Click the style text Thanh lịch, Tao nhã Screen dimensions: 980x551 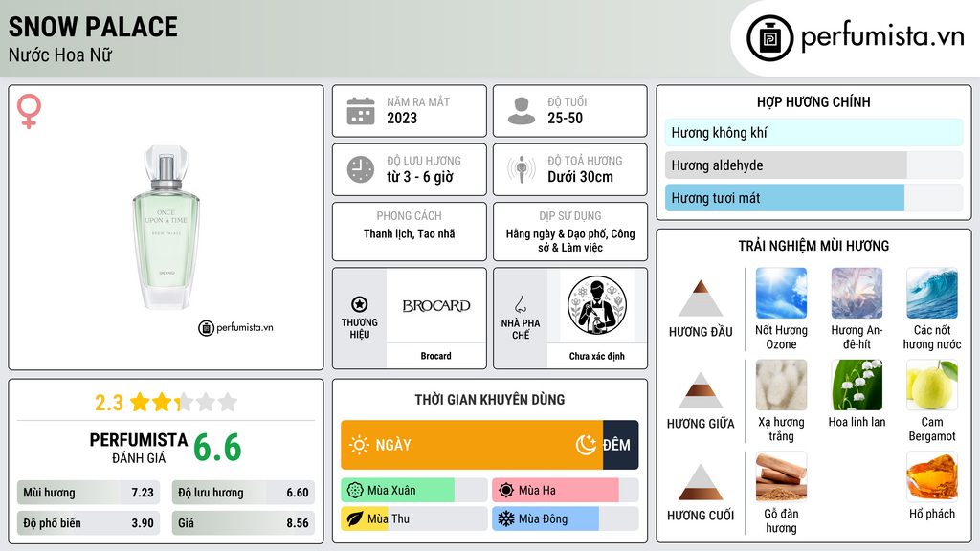pos(410,233)
